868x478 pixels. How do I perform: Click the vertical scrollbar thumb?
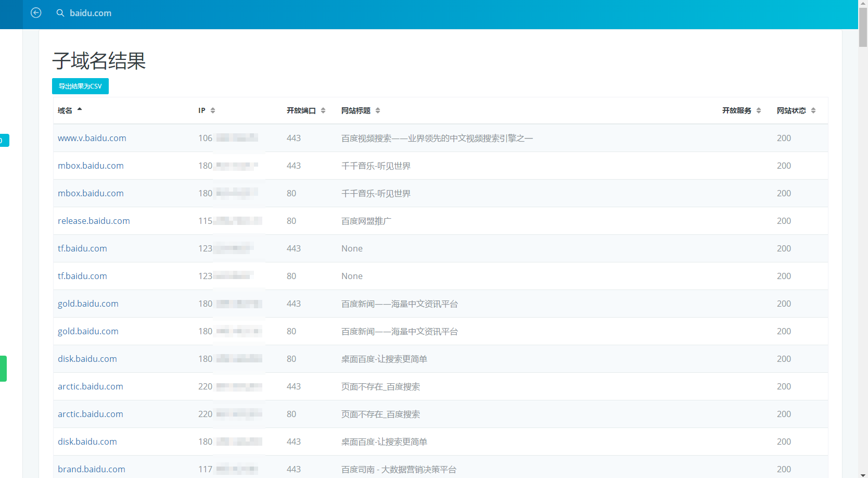(x=863, y=27)
